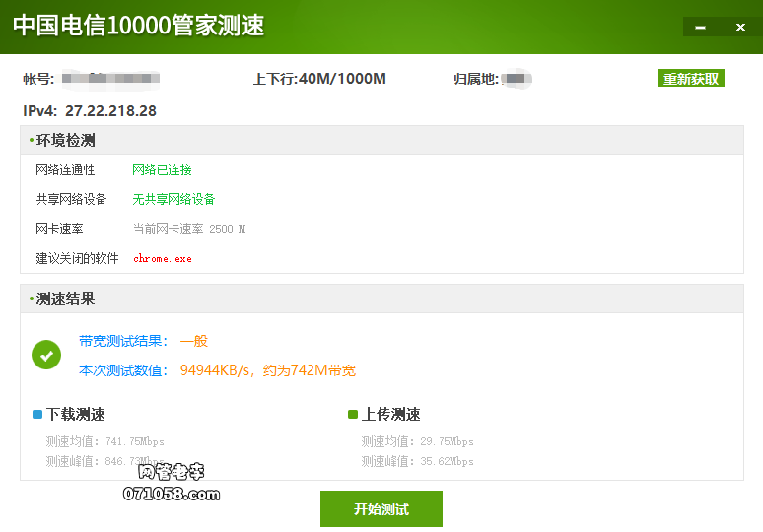Click the blue square beside 下载测速
The image size is (763, 532).
(x=37, y=415)
